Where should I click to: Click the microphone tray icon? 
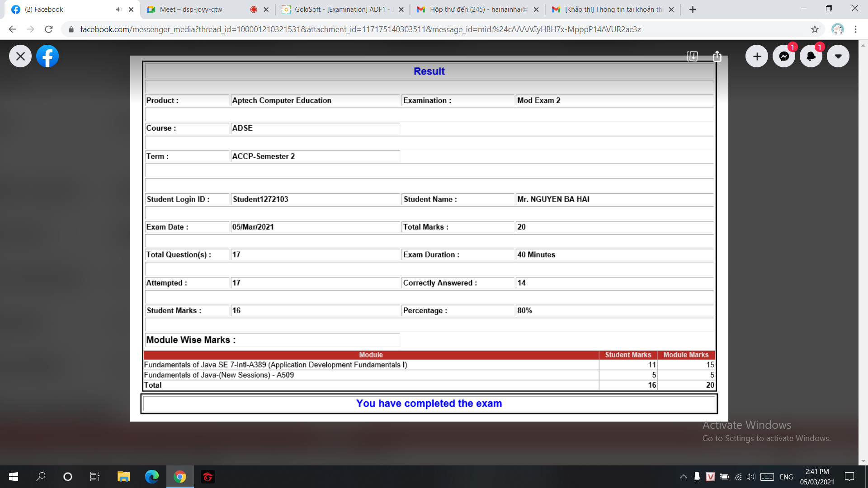pyautogui.click(x=697, y=477)
